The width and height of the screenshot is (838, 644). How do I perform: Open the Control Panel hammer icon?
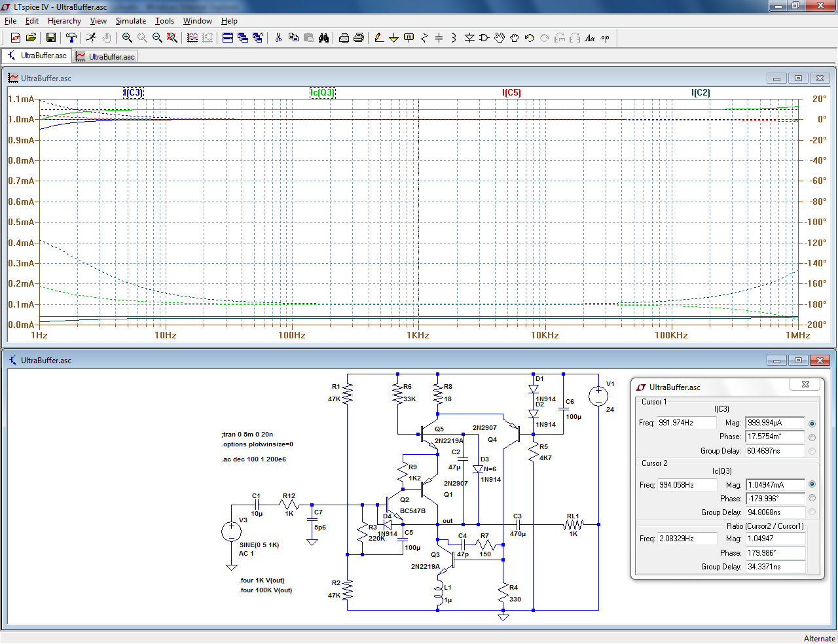71,38
